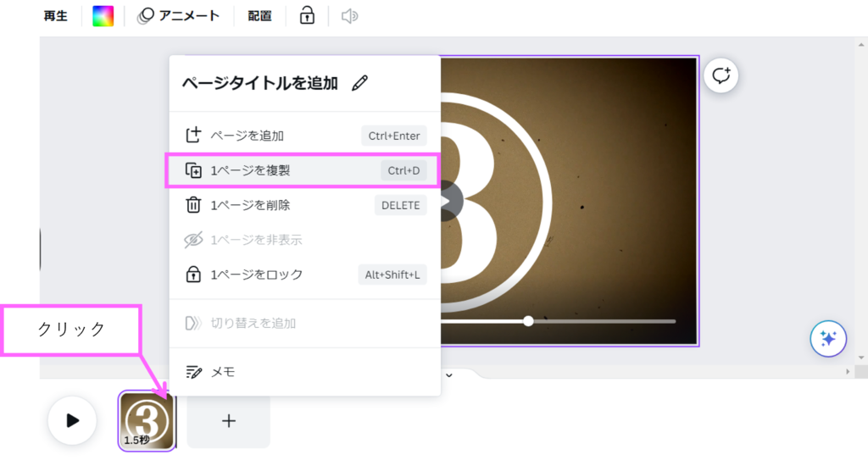Screen dimensions: 868x466
Task: Click the add comment bubble icon
Action: tap(721, 76)
